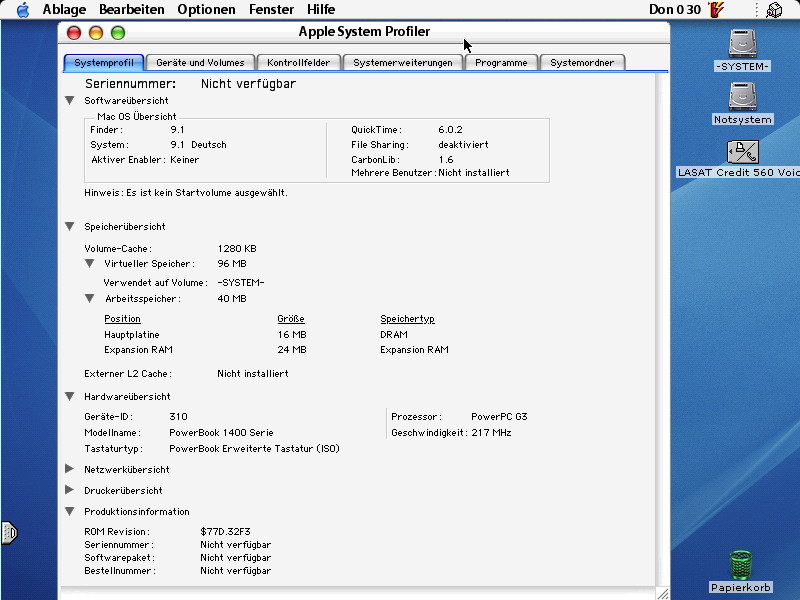This screenshot has width=800, height=600.
Task: Click the Größe column header
Action: (x=291, y=319)
